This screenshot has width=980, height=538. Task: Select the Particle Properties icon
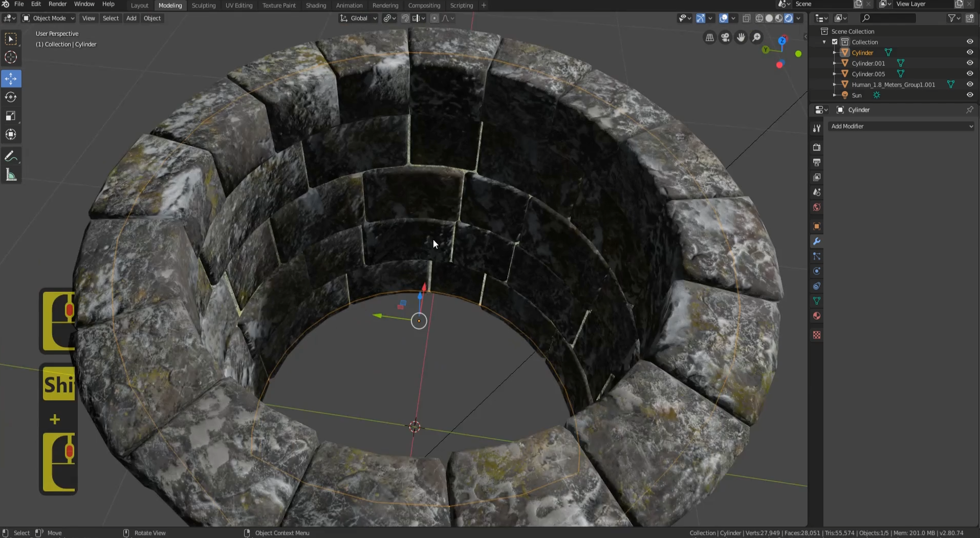[x=817, y=257]
